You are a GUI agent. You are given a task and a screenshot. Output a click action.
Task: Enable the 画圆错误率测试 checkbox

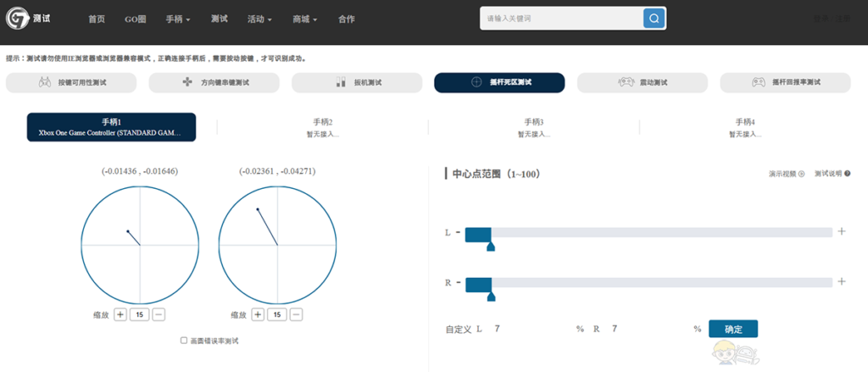[x=184, y=341]
